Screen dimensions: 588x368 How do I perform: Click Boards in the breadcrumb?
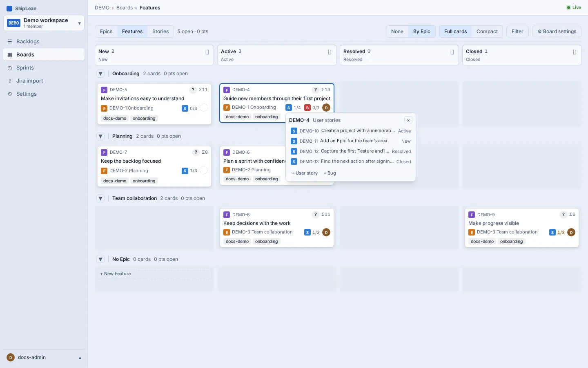(x=125, y=8)
